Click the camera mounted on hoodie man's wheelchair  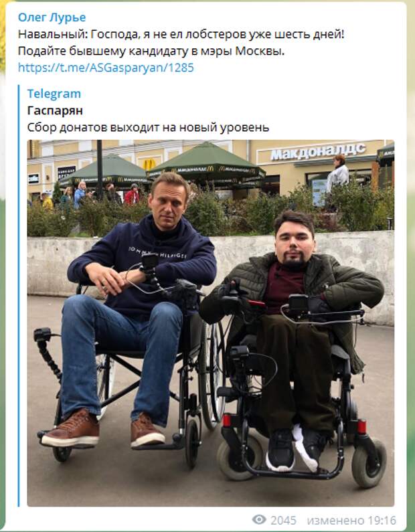point(150,262)
